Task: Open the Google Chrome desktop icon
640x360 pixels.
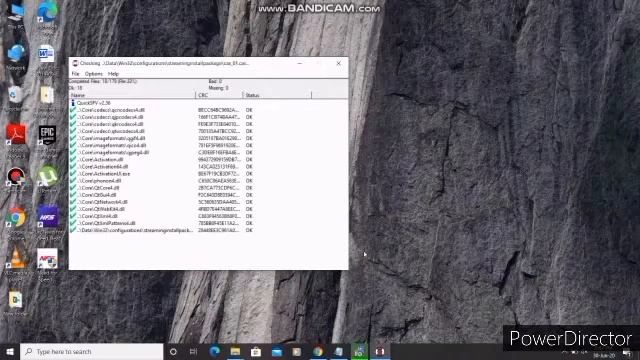Action: point(16,217)
